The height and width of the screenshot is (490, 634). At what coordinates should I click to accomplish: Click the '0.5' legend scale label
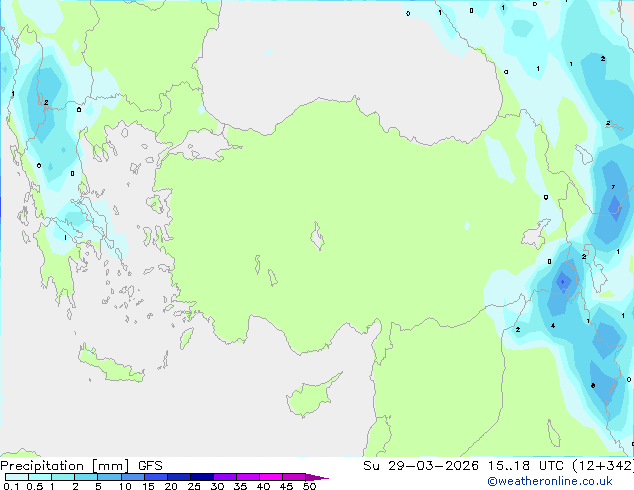click(x=35, y=486)
